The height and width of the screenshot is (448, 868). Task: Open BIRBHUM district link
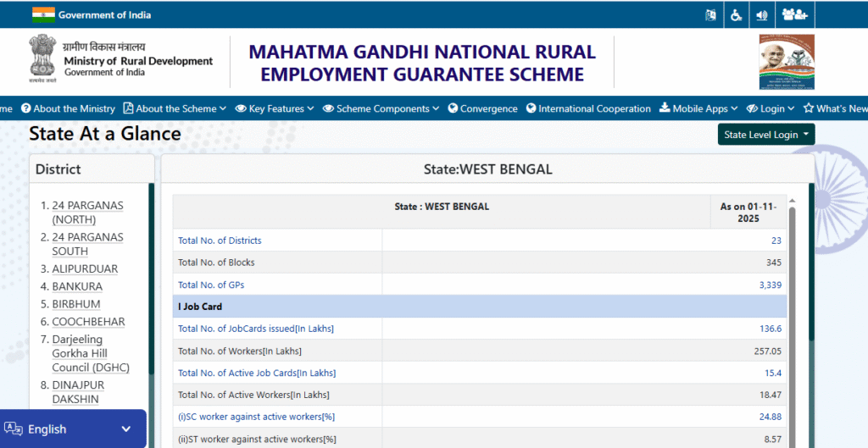click(x=75, y=304)
